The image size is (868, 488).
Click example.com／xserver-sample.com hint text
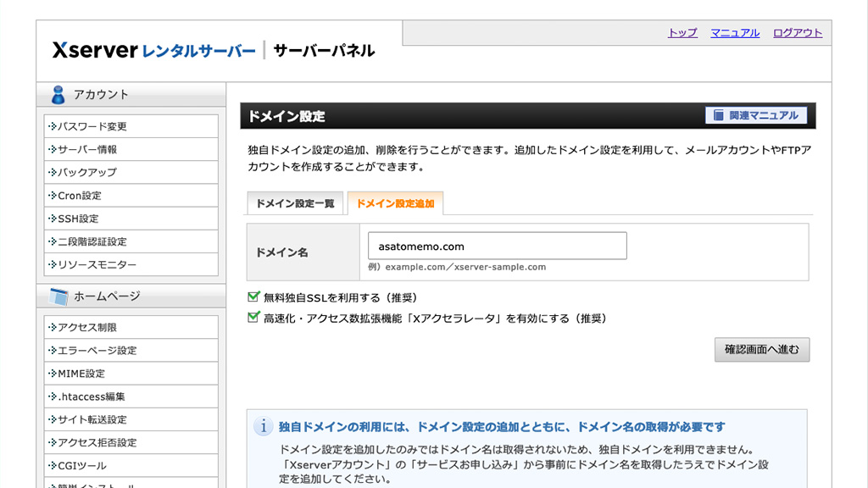tap(465, 267)
